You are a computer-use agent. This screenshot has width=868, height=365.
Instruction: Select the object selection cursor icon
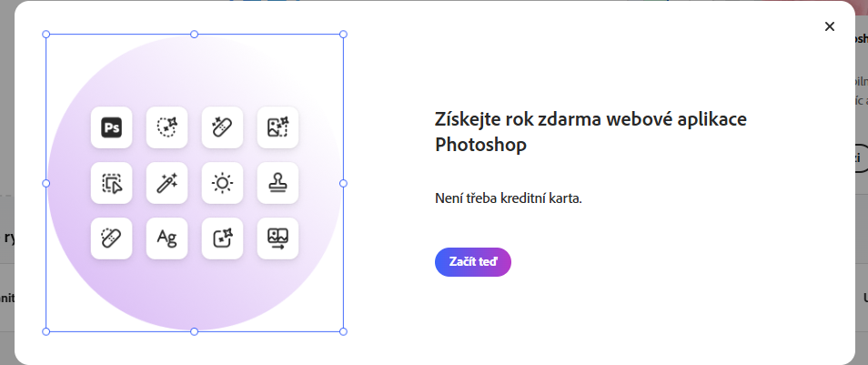click(112, 183)
